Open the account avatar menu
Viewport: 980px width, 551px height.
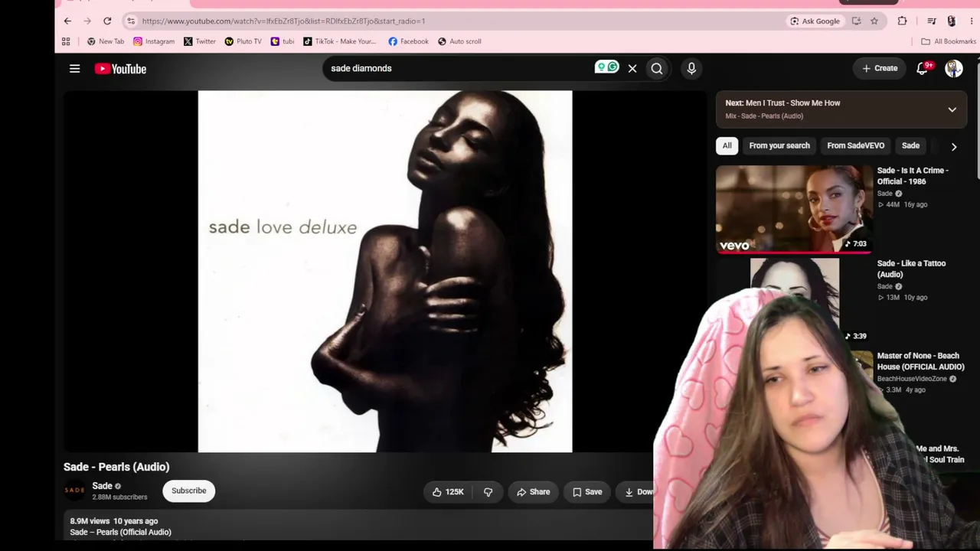[953, 69]
